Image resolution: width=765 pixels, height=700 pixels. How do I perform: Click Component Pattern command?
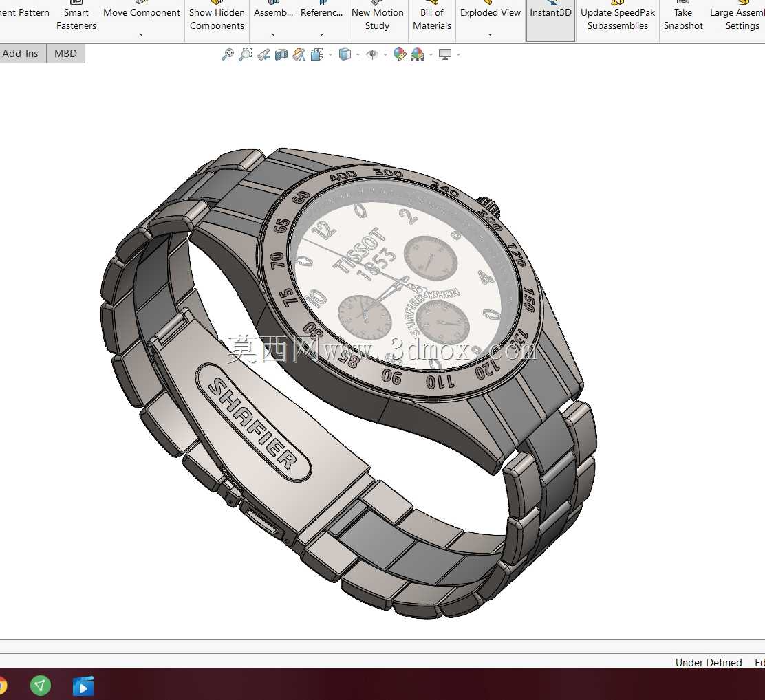[x=24, y=12]
